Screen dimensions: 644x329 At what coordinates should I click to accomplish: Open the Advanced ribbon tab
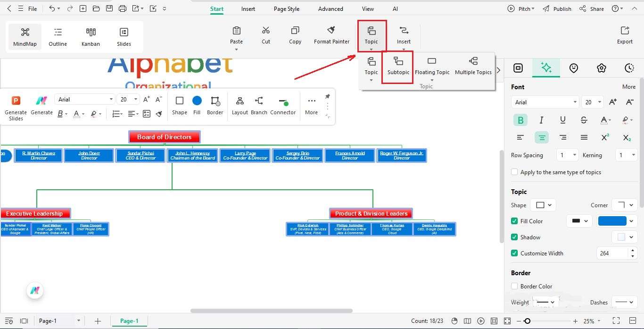[330, 8]
